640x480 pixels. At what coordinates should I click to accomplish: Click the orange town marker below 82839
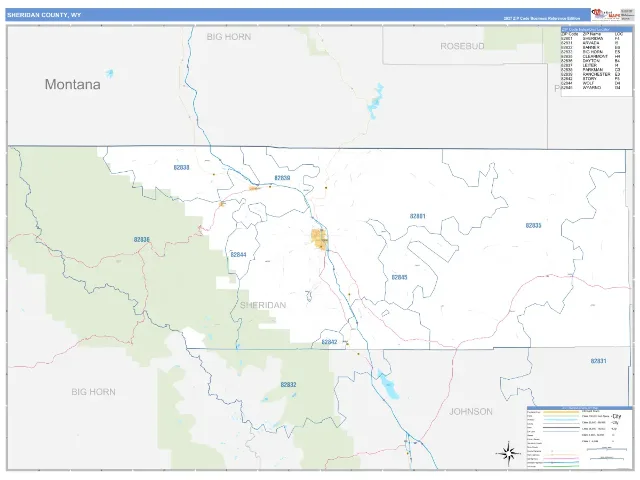[254, 189]
